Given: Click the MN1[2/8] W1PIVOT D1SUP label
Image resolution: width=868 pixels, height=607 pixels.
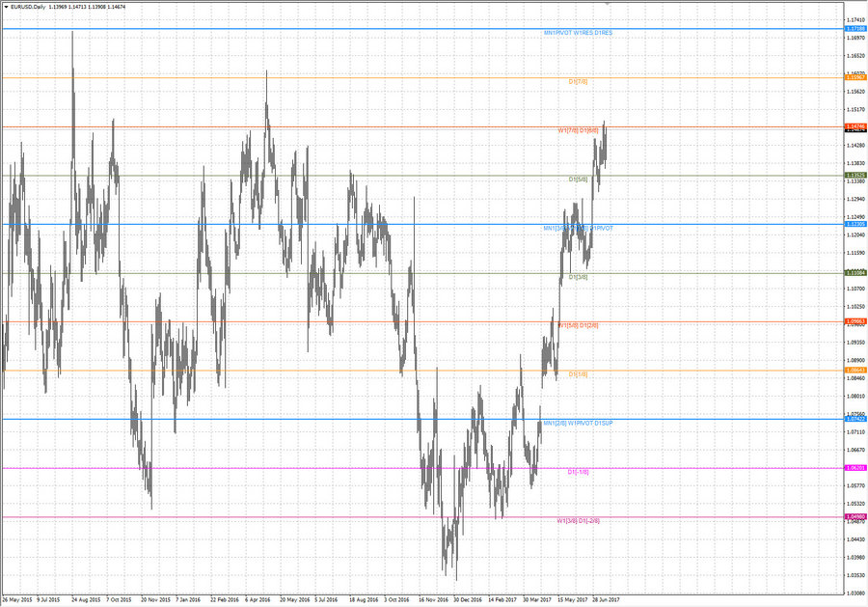Looking at the screenshot, I should 579,424.
